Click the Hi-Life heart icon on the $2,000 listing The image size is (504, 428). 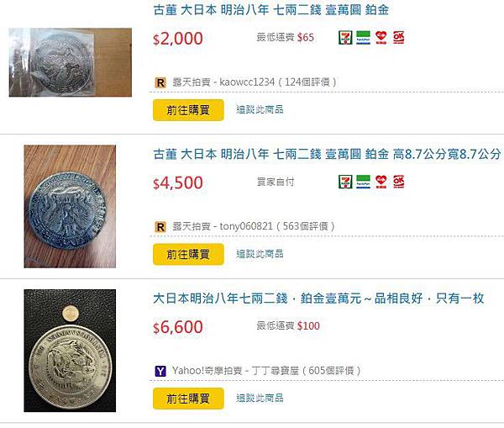381,37
